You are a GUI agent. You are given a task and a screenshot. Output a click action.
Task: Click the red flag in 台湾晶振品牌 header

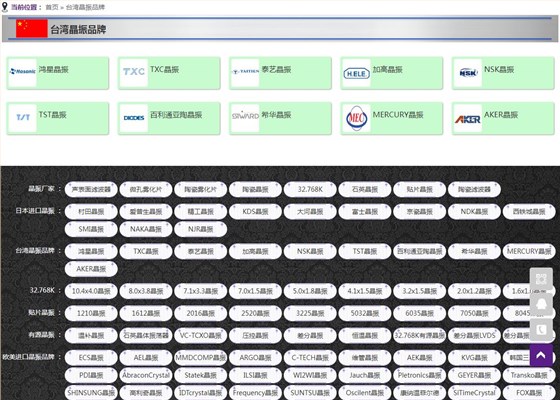point(32,29)
